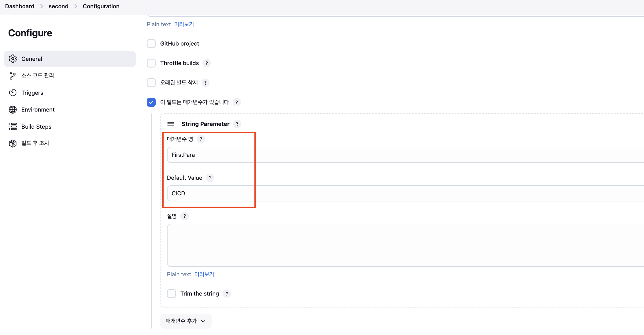Click the post-build actions package icon
Image resolution: width=644 pixels, height=335 pixels.
point(13,143)
